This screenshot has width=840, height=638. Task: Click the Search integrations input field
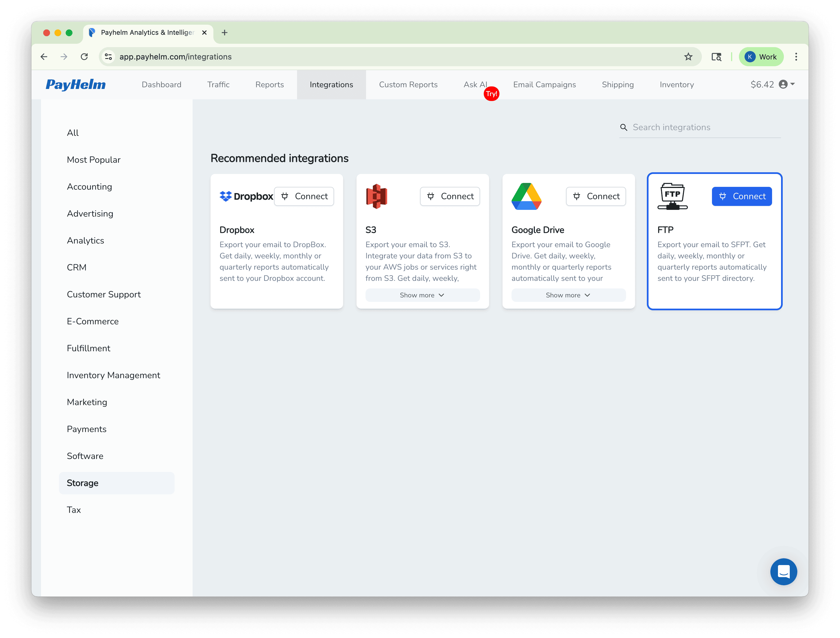pos(703,127)
